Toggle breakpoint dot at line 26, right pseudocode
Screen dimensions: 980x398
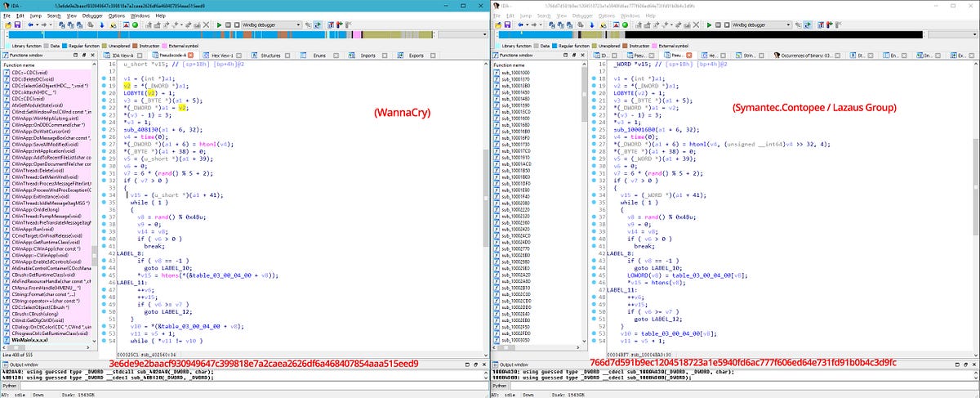coord(594,136)
